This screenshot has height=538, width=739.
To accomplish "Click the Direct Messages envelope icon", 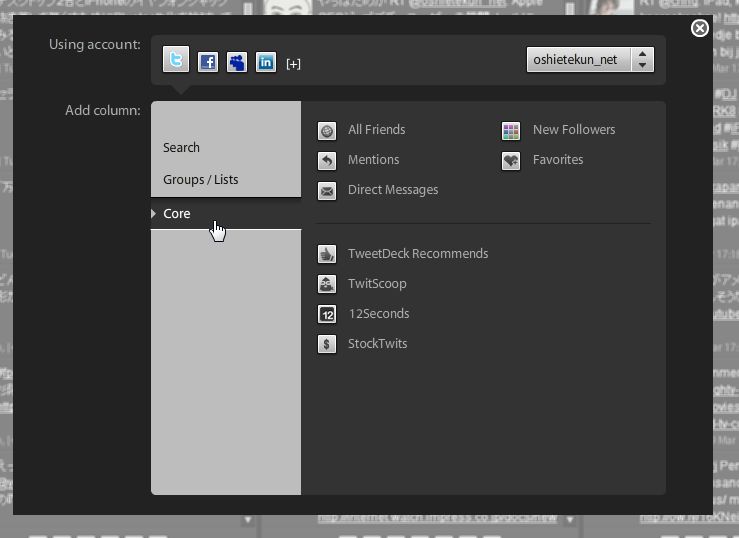I will (327, 191).
